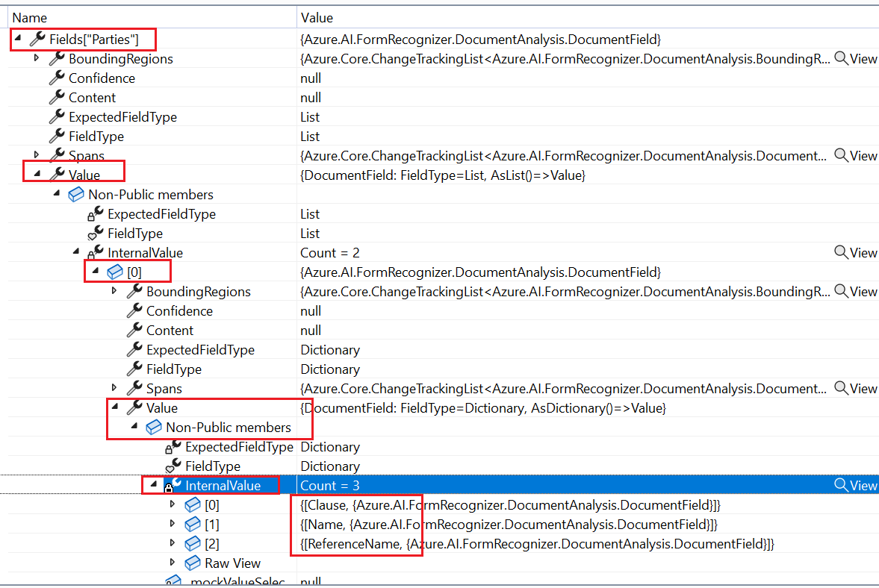Expand the [1] Name entry

(x=173, y=524)
